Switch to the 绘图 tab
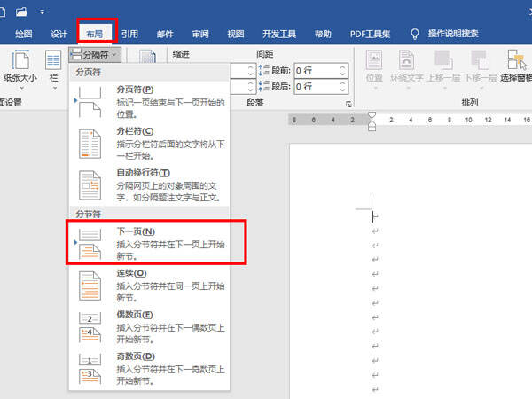 point(23,34)
